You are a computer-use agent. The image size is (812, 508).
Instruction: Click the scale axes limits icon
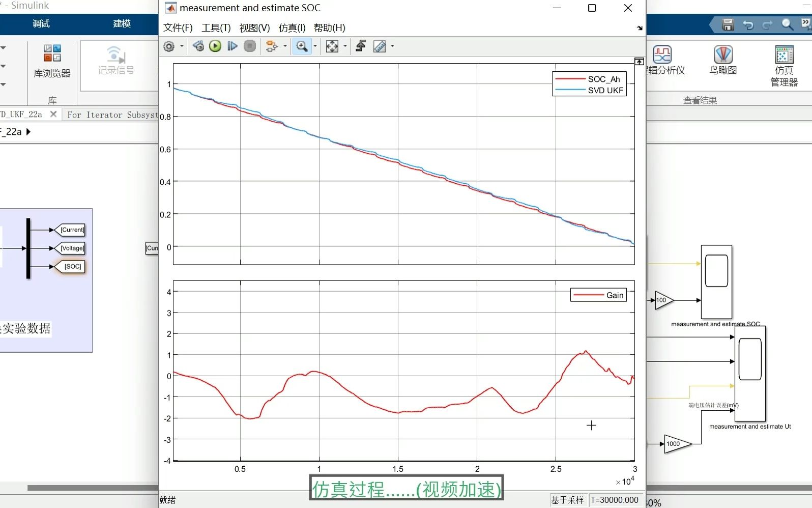click(x=332, y=46)
